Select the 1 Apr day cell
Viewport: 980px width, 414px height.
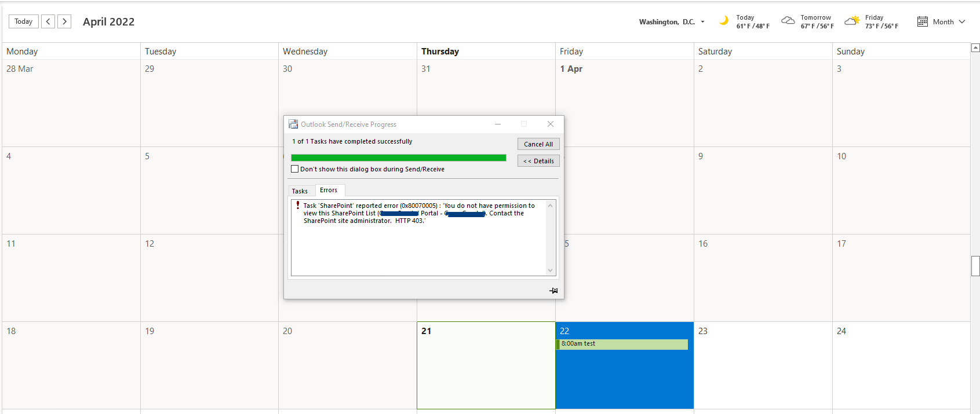[x=624, y=103]
